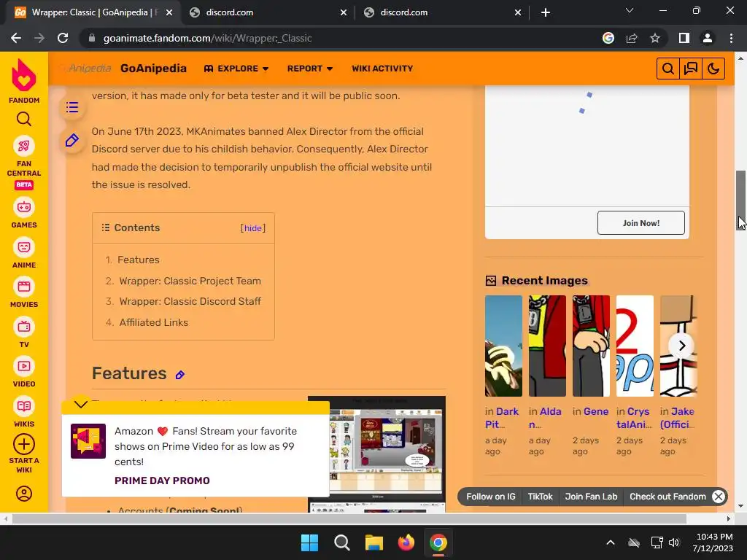Open Chrome profile avatar
Viewport: 747px width, 560px height.
[708, 38]
